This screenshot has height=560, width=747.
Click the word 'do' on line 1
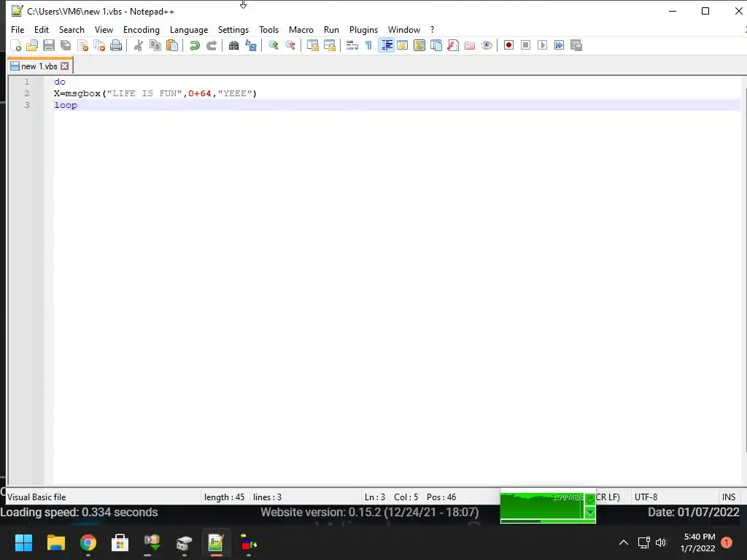[x=60, y=82]
